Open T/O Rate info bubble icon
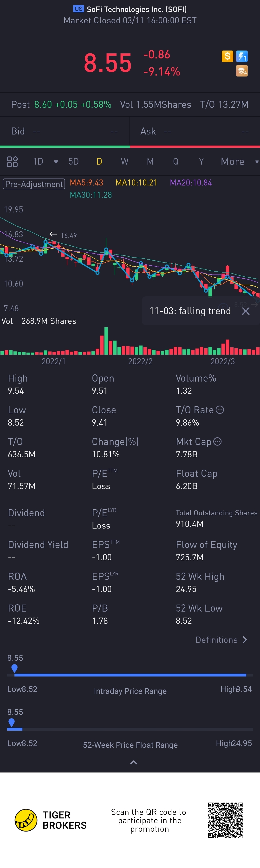This screenshot has width=260, height=868. click(220, 410)
